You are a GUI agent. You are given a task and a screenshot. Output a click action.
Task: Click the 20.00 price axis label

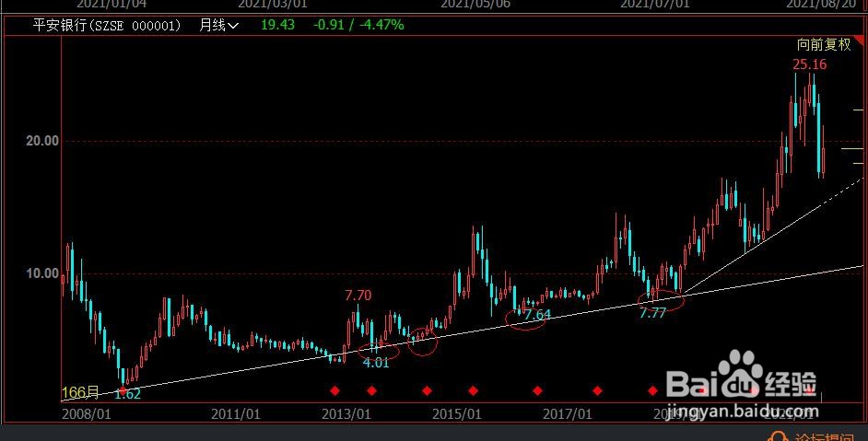pyautogui.click(x=42, y=141)
